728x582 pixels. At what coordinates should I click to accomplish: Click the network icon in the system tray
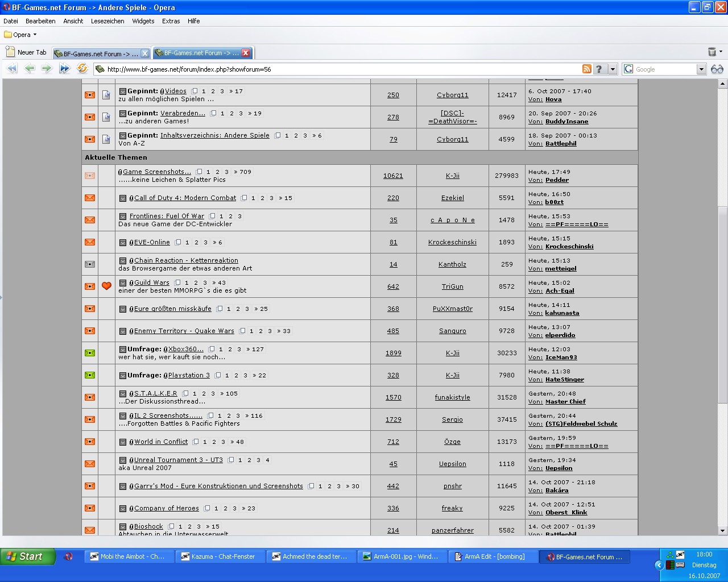[670, 555]
